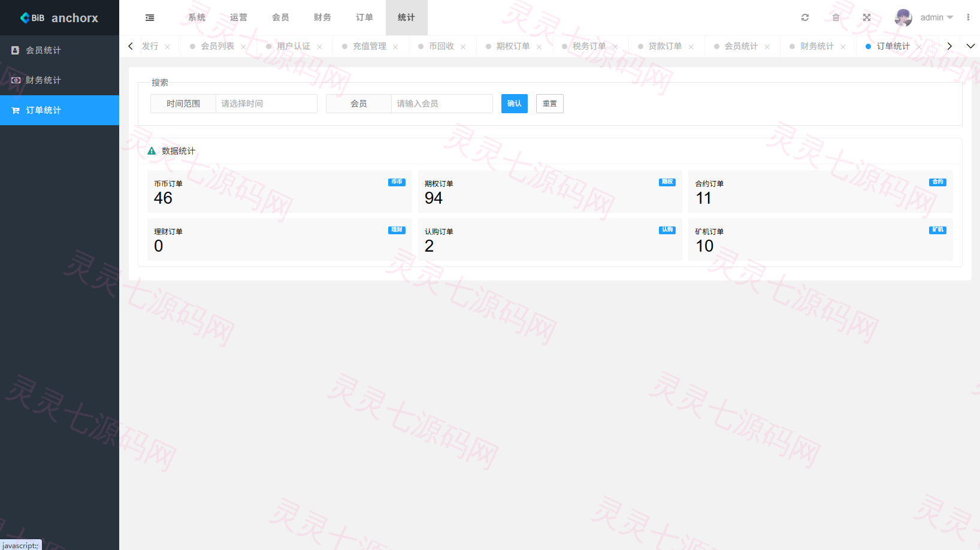
Task: Click the 合约订单 count 11
Action: [704, 198]
